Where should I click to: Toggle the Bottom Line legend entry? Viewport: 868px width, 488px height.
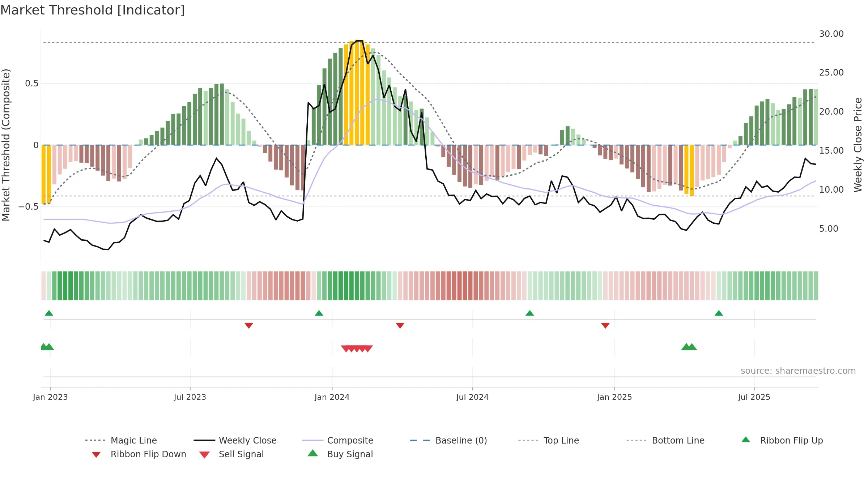coord(665,440)
